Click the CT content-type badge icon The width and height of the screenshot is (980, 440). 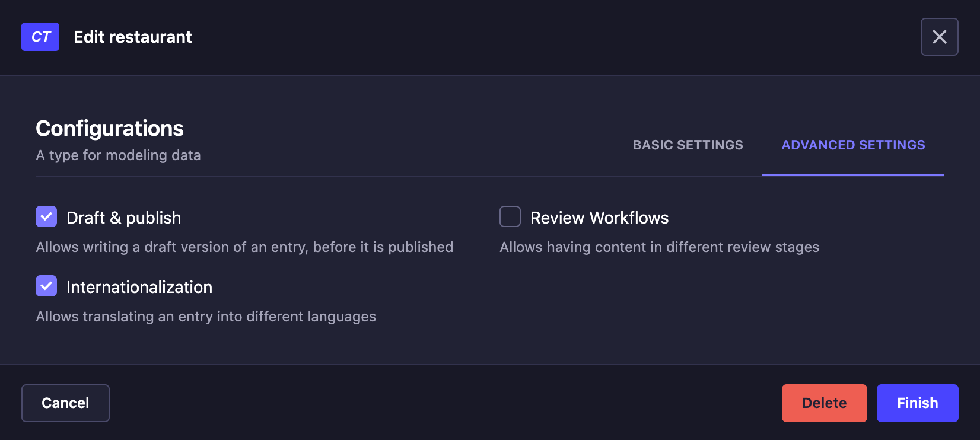click(x=40, y=37)
